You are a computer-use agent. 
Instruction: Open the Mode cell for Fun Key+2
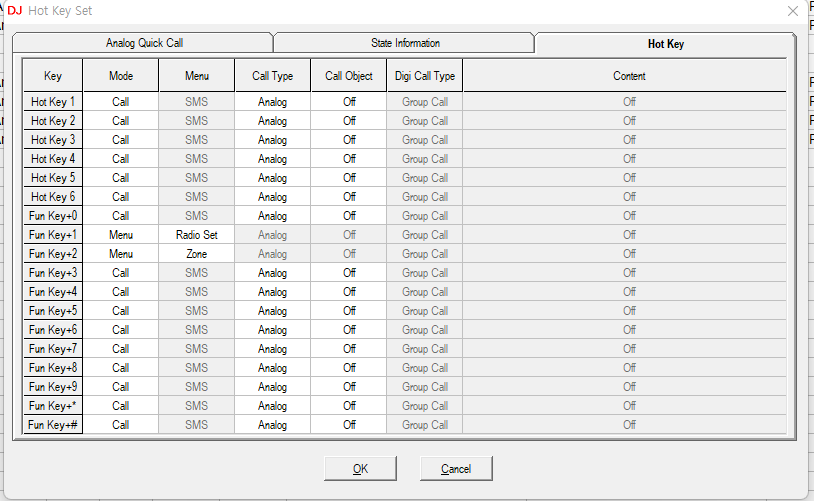pos(121,254)
